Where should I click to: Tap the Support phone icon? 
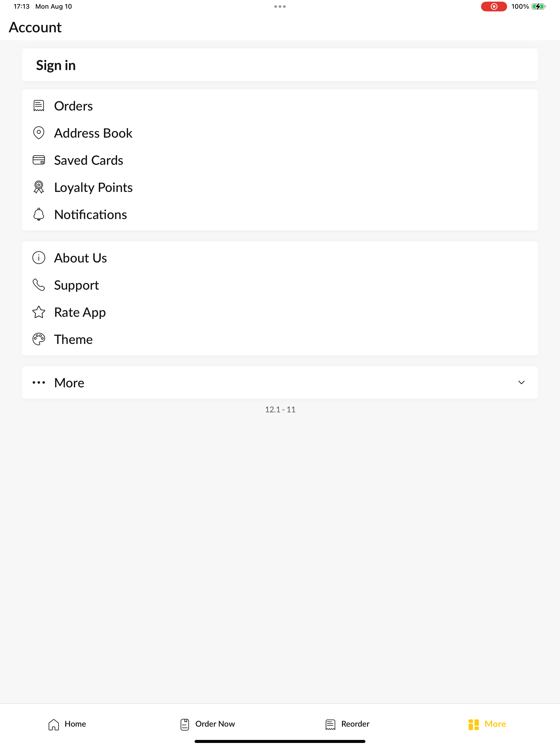click(x=39, y=285)
